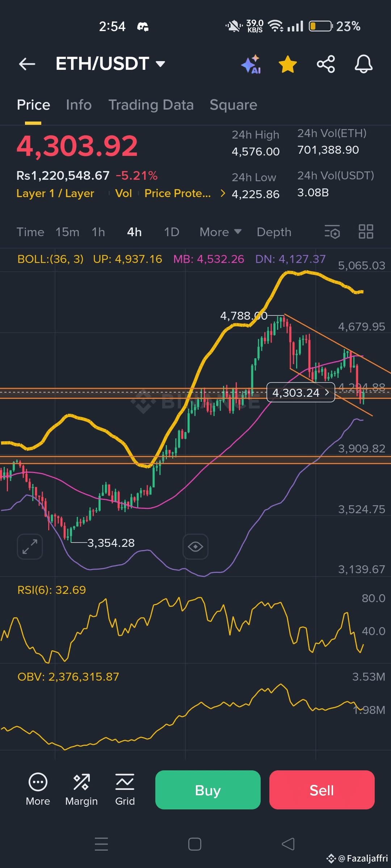Tap the 24h Low value 4,225.86

[256, 194]
